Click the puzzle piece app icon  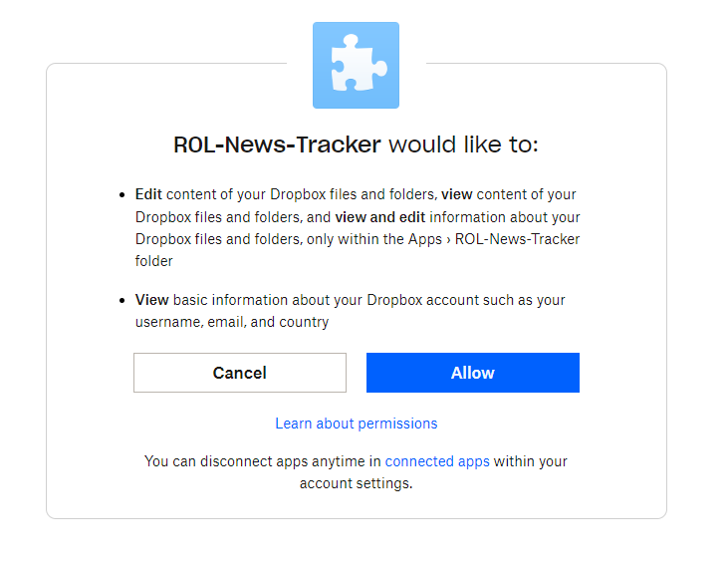pos(356,65)
